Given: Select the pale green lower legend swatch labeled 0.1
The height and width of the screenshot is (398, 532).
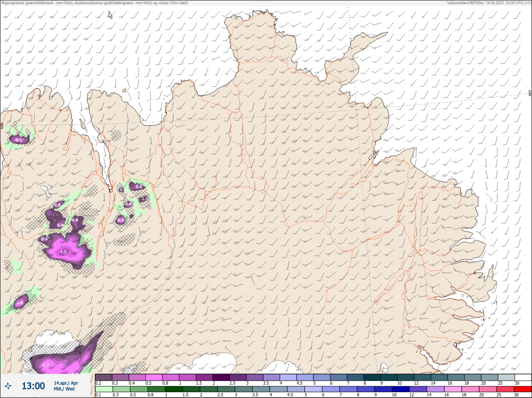Looking at the screenshot, I should pos(103,389).
